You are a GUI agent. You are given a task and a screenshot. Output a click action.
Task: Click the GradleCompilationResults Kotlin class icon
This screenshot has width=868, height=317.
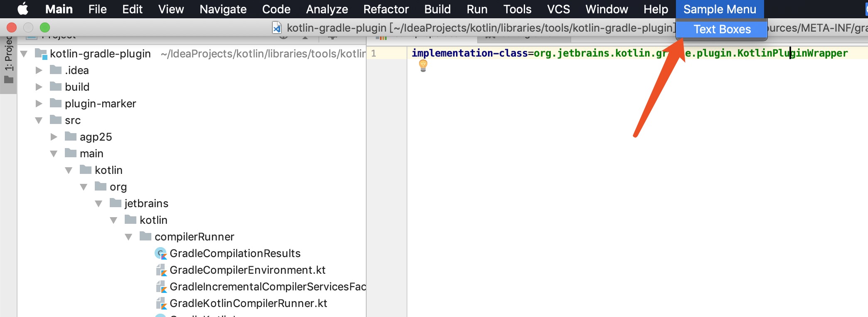pos(160,253)
